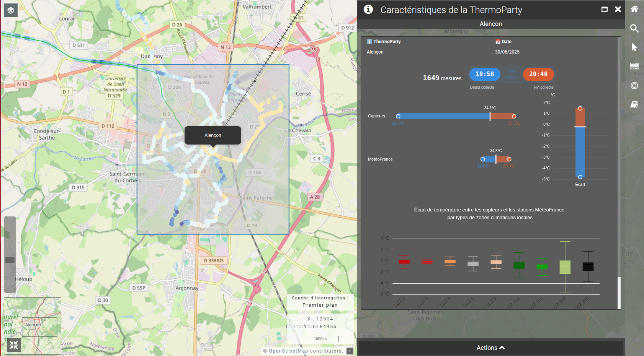Click the overview minimap thumbnail

click(33, 326)
